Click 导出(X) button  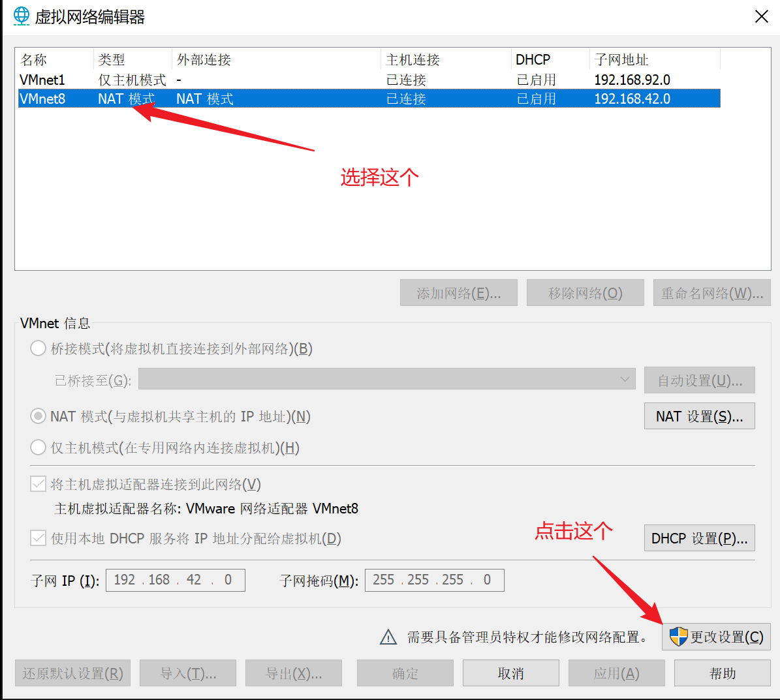coord(294,673)
